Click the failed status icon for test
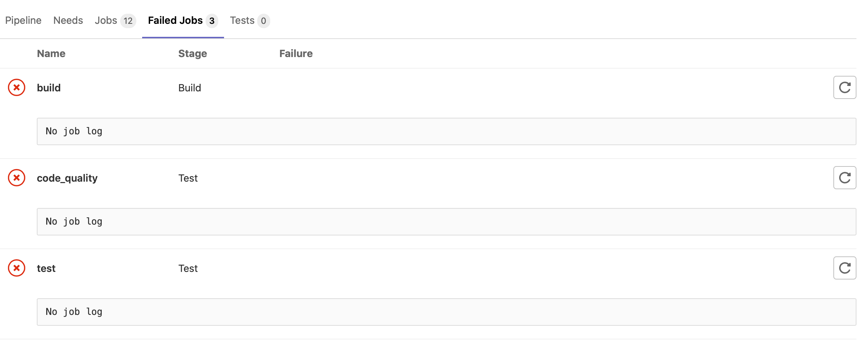 [17, 268]
